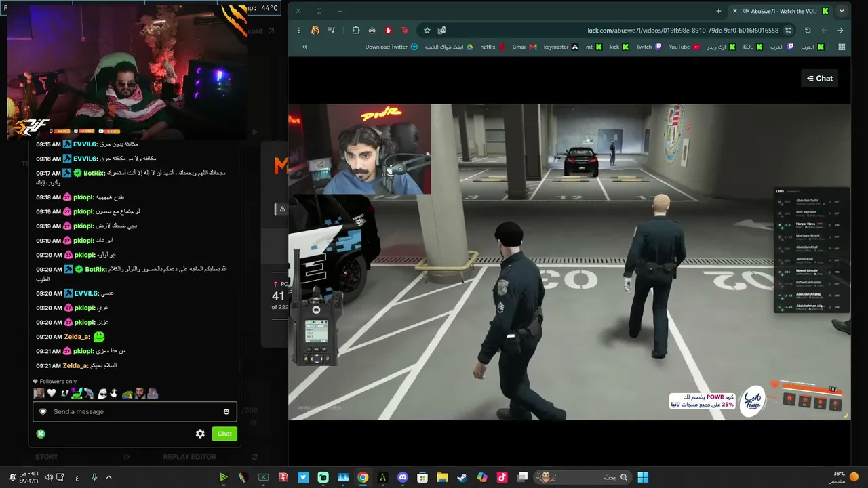The height and width of the screenshot is (488, 868).
Task: Open the Windows Start menu
Action: 643,477
